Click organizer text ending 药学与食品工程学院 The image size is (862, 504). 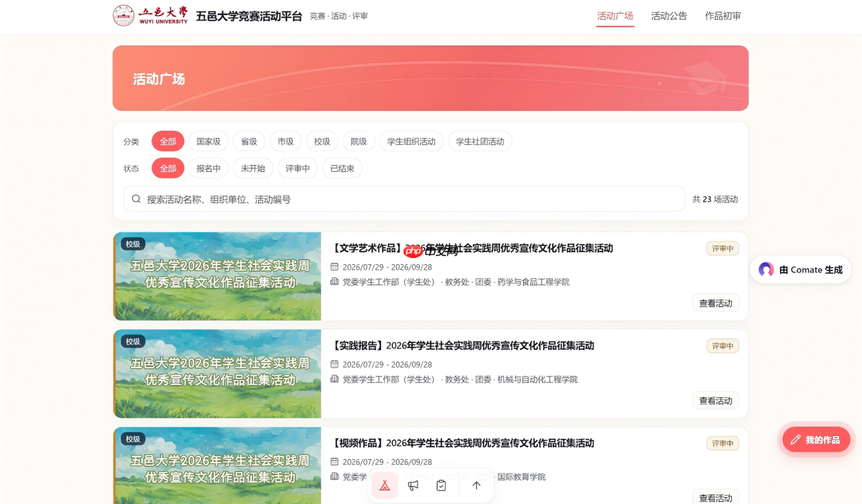click(456, 281)
